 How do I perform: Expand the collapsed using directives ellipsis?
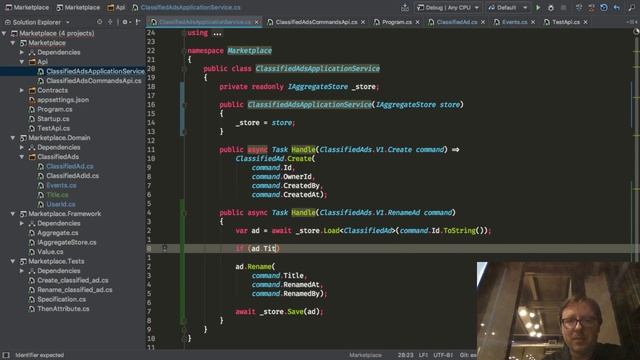(x=217, y=33)
